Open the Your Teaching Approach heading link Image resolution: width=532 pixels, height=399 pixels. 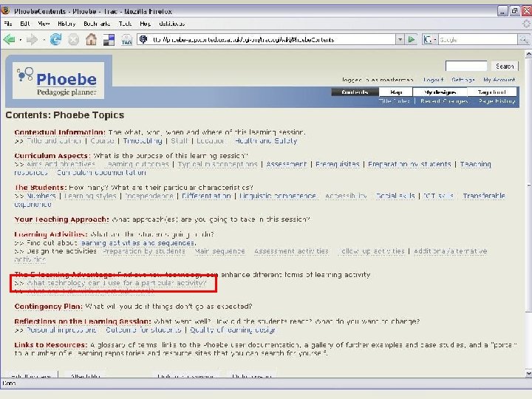(61, 219)
